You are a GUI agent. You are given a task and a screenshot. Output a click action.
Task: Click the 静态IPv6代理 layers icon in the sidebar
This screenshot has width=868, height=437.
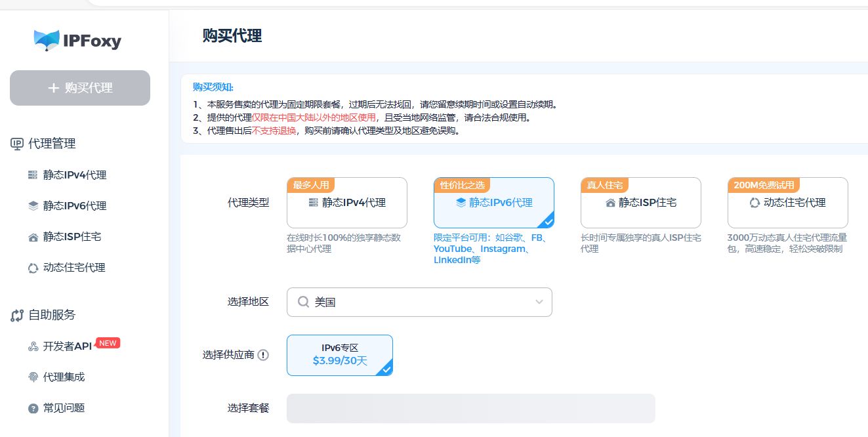[x=33, y=206]
